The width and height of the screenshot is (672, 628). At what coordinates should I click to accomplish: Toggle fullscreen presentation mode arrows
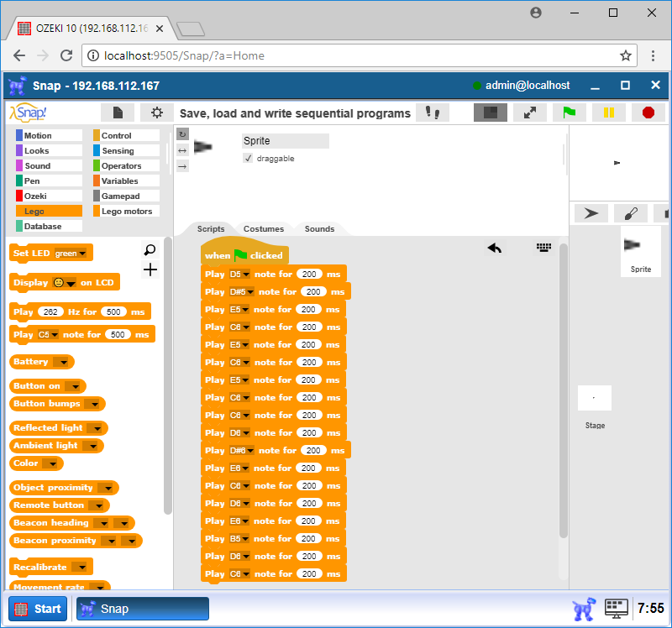point(530,113)
